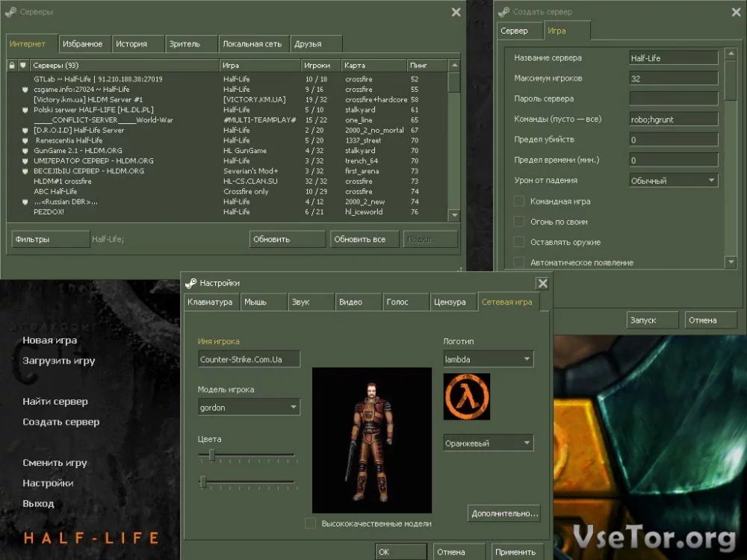747x560 pixels.
Task: Click the shield icon column header
Action: [x=23, y=66]
